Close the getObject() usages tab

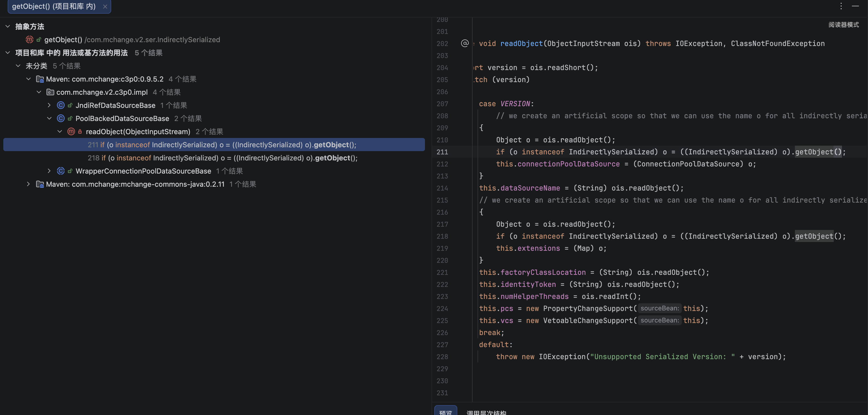pyautogui.click(x=105, y=6)
